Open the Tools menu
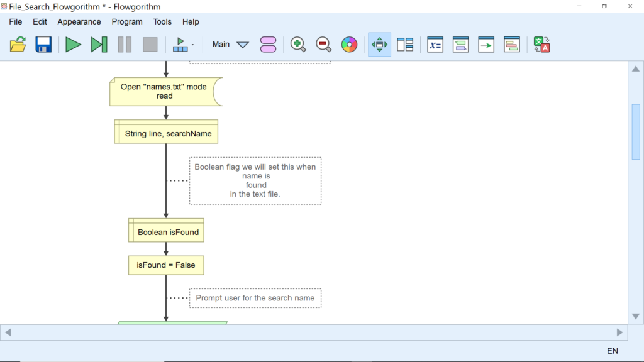The image size is (644, 362). [162, 21]
